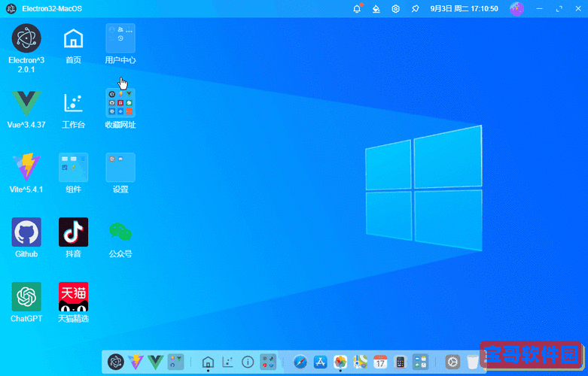Open the app group folder beside the info icon
Image resolution: width=588 pixels, height=376 pixels.
pos(268,362)
